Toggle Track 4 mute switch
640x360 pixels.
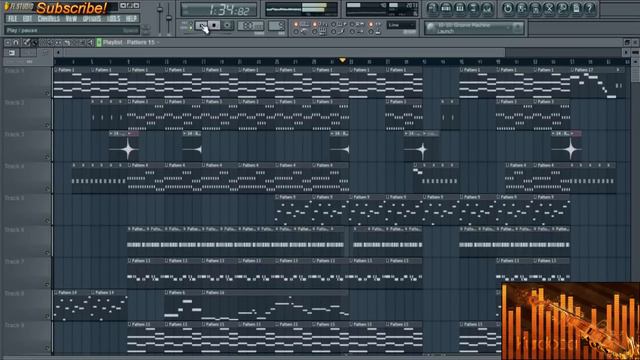[x=47, y=189]
